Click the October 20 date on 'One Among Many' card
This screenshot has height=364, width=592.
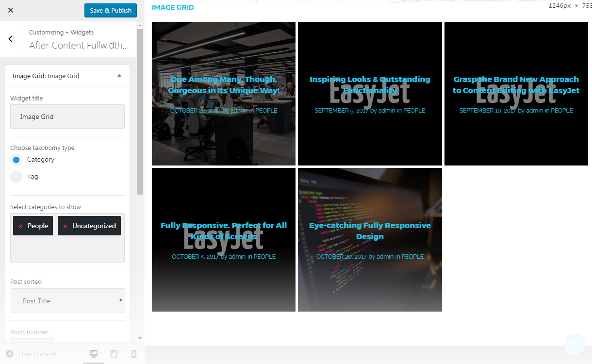196,111
